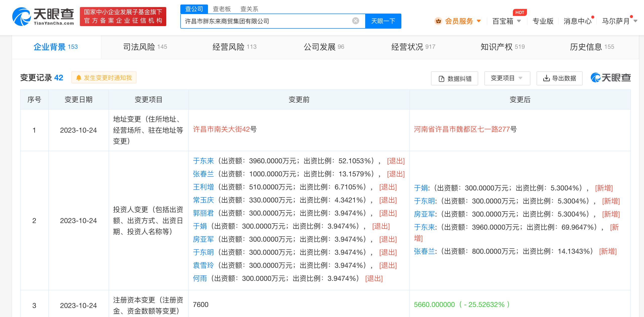The width and height of the screenshot is (644, 317).
Task: Clear the search box text
Action: (355, 21)
